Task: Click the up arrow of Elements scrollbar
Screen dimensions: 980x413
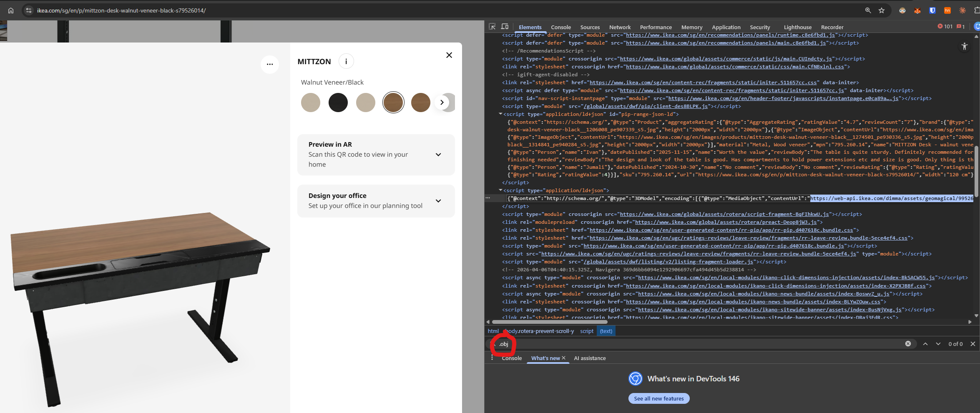Action: click(x=976, y=36)
